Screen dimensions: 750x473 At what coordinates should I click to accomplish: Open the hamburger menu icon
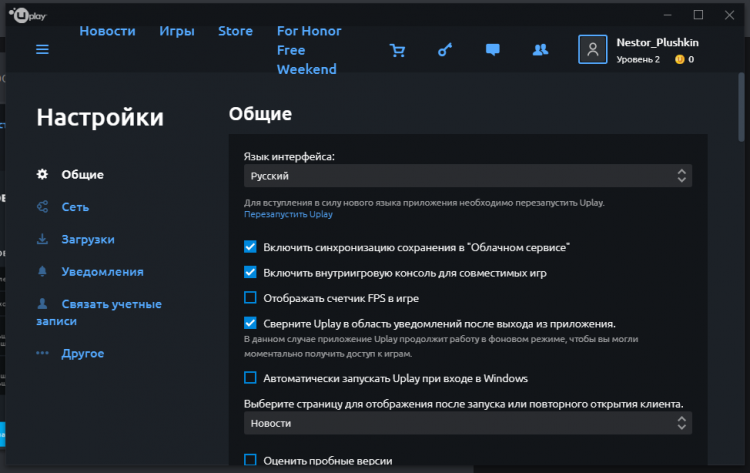[42, 49]
